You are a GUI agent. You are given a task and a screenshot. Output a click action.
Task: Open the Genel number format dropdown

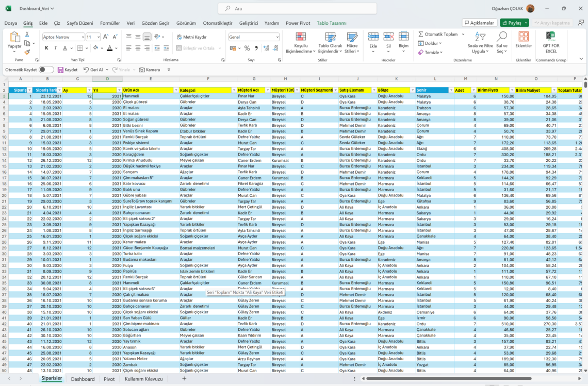point(277,37)
